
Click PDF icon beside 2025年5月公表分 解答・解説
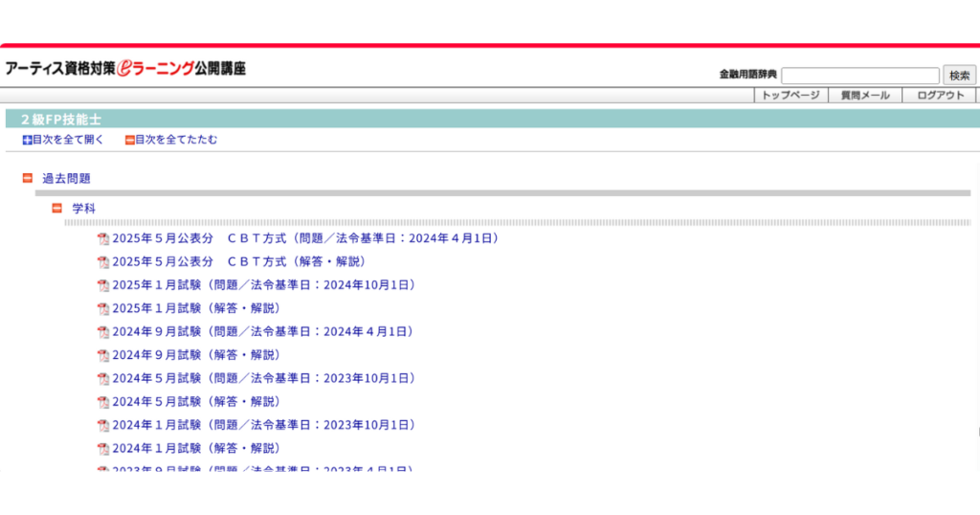(103, 261)
